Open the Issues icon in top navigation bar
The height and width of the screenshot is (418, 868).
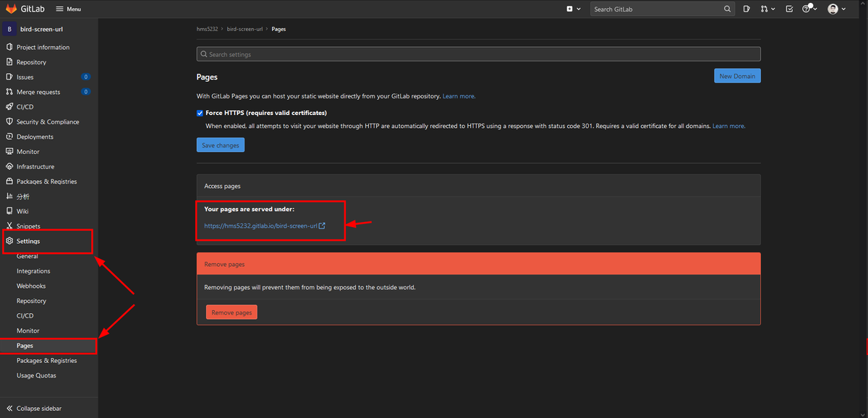(746, 9)
